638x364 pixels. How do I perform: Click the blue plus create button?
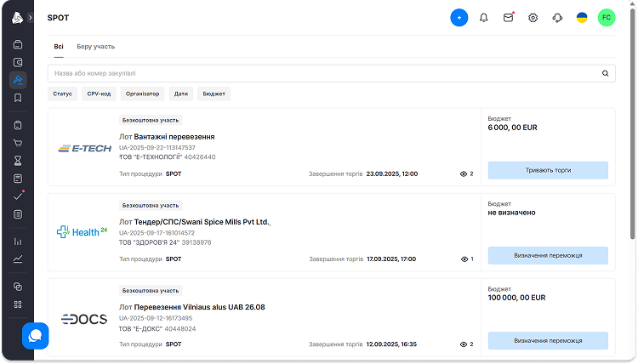(459, 17)
